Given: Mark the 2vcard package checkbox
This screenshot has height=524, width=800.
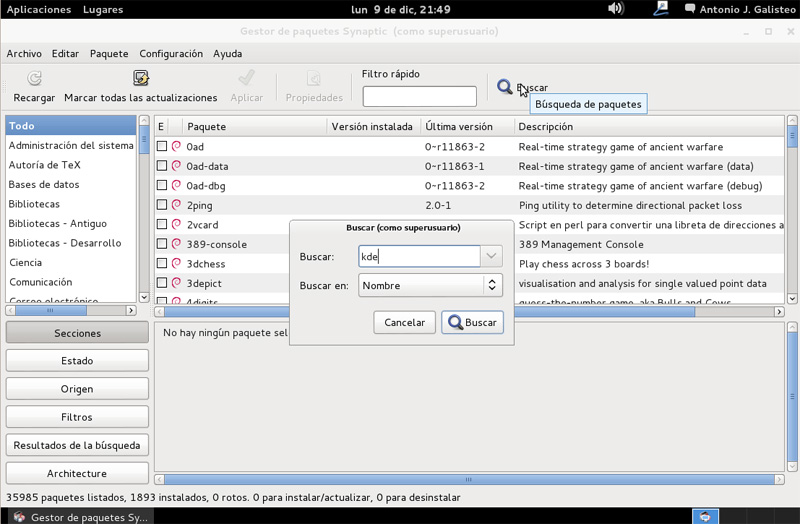Looking at the screenshot, I should pos(162,224).
